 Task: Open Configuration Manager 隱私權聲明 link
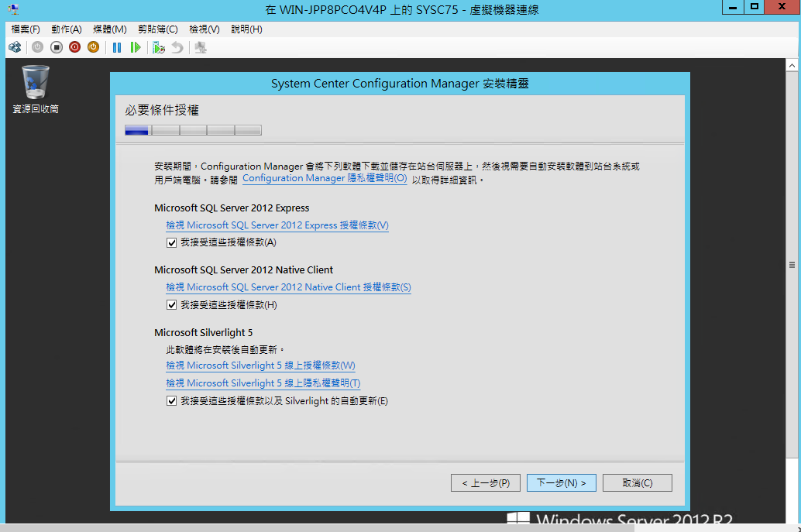[325, 178]
